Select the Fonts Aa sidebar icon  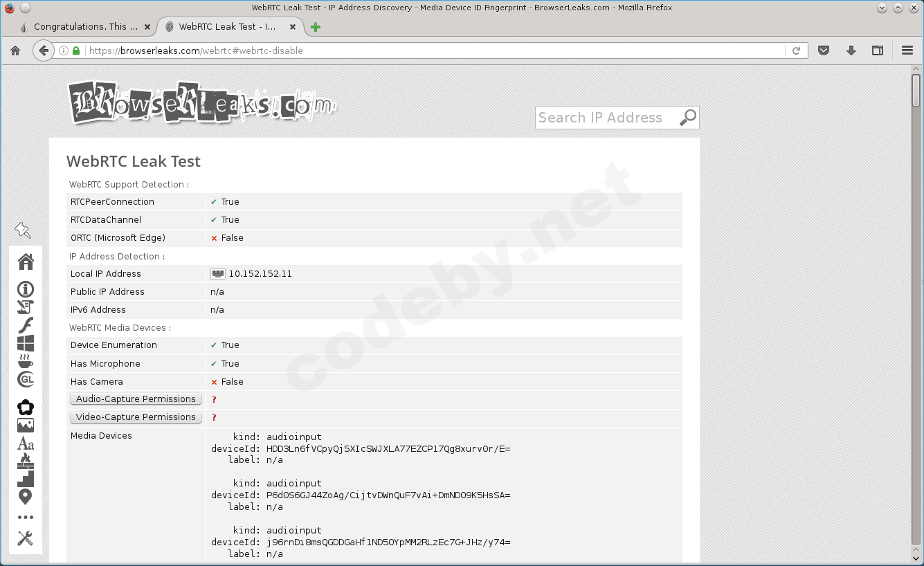point(26,443)
